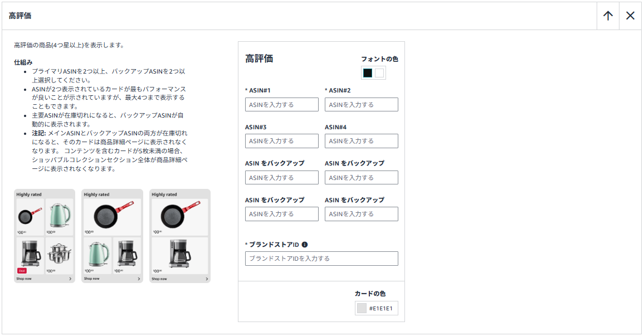Image resolution: width=644 pixels, height=336 pixels.
Task: Click Shop now chevron in first preview card
Action: (70, 279)
